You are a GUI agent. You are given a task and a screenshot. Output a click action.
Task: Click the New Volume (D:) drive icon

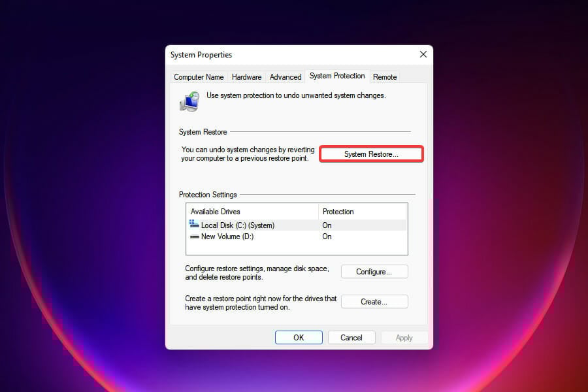(x=194, y=237)
